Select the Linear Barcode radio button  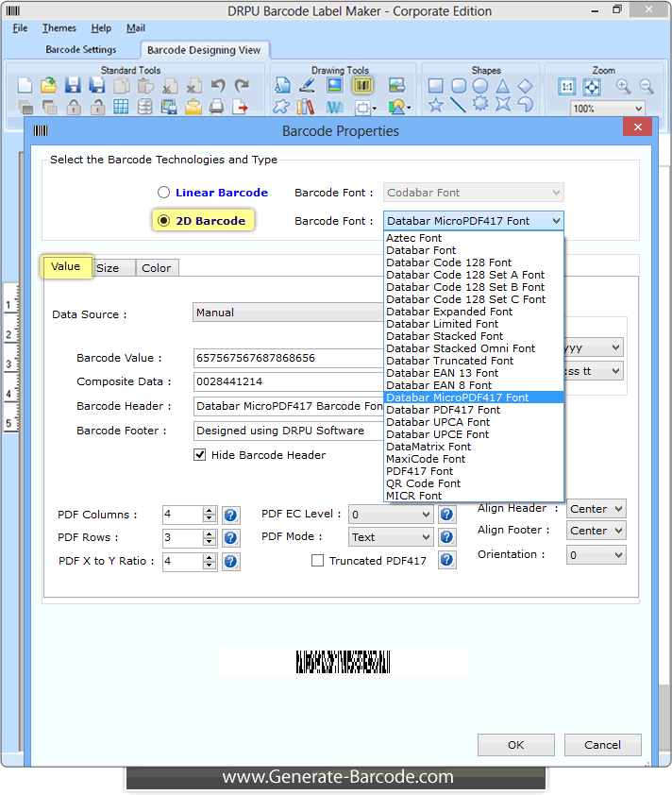(164, 193)
